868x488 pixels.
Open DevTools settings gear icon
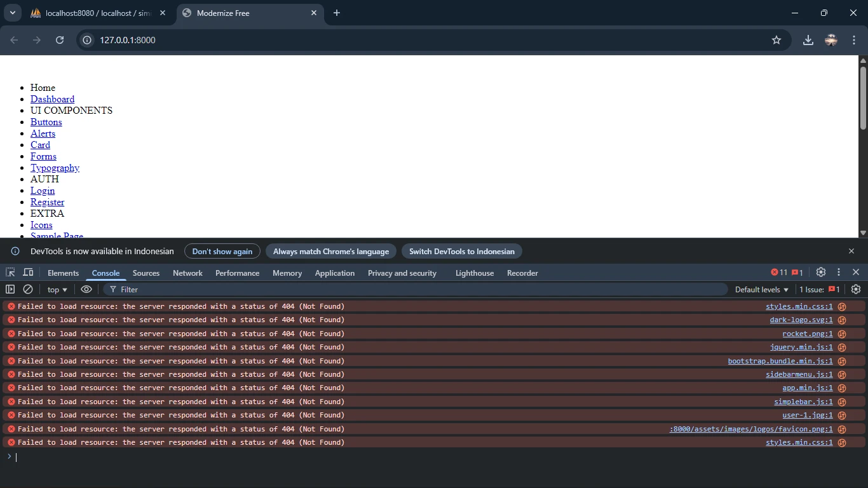coord(821,272)
